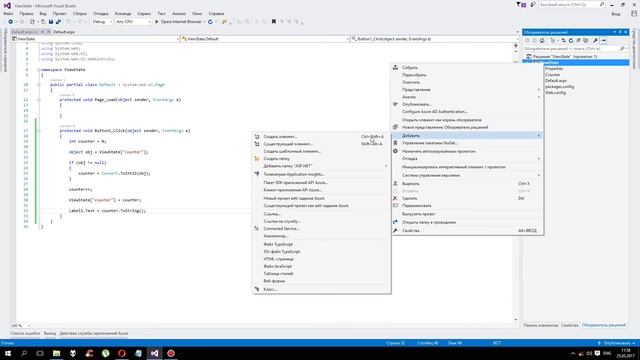Image resolution: width=640 pixels, height=360 pixels.
Task: Click the green Start debugging arrow
Action: [157, 22]
